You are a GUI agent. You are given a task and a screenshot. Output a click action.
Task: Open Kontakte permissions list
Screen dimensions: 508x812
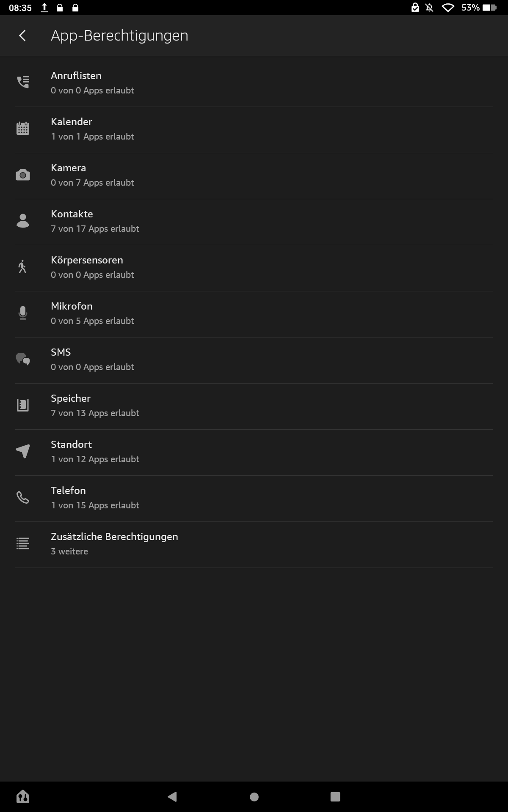[254, 222]
